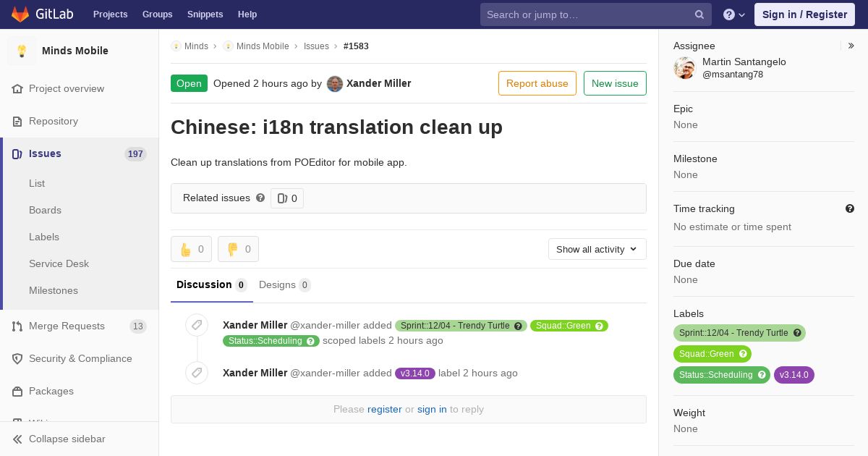
Task: Click the Minds Mobile project title in sidebar
Action: click(75, 51)
